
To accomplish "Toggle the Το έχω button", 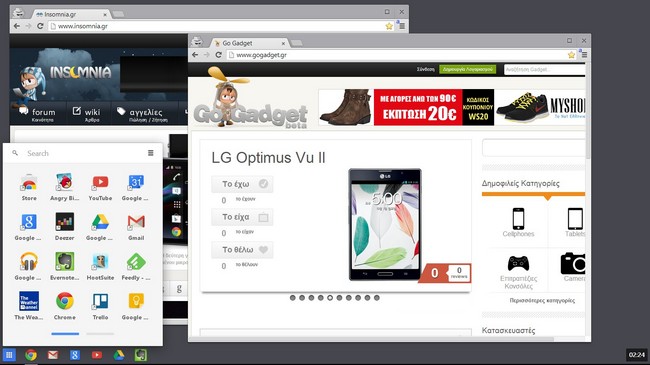I will pyautogui.click(x=242, y=184).
